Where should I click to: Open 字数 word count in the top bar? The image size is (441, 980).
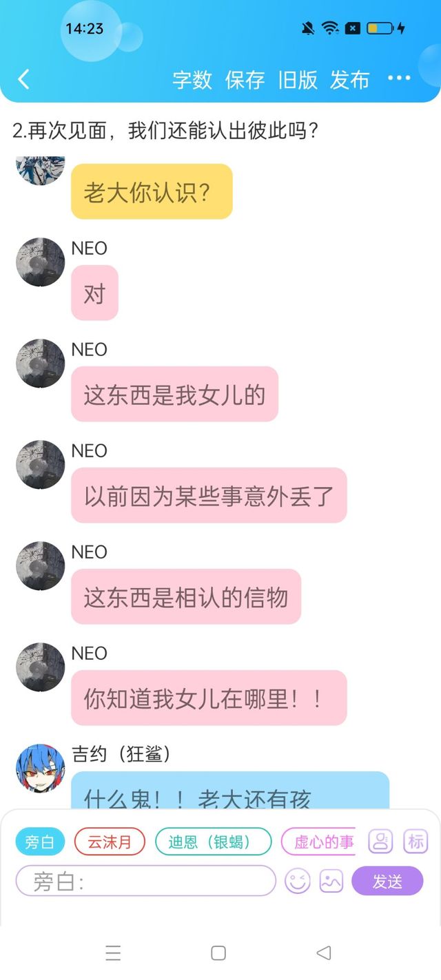pyautogui.click(x=192, y=80)
